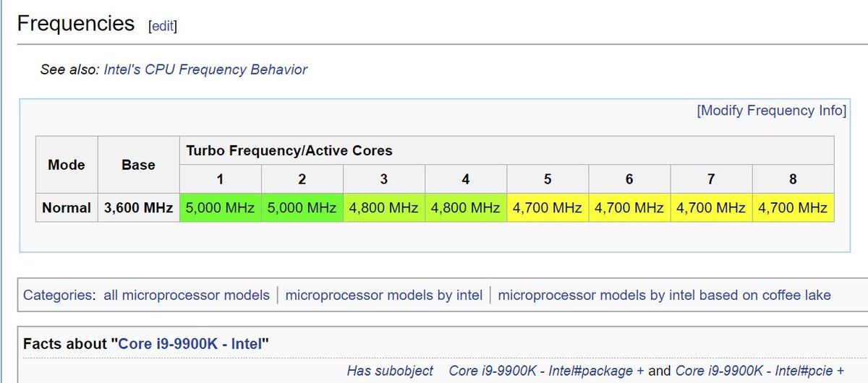
Task: Select 4,700 MHz cell under 8 cores
Action: point(793,208)
